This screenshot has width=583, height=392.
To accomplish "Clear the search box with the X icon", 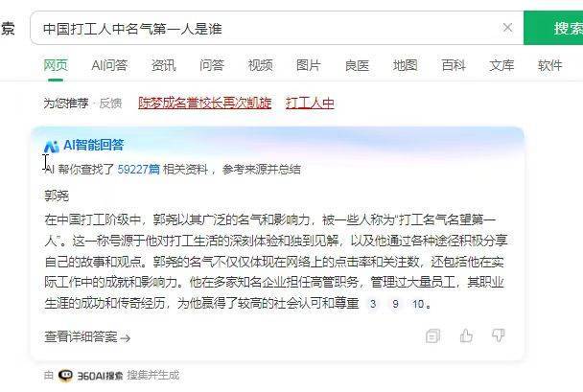I will (507, 28).
